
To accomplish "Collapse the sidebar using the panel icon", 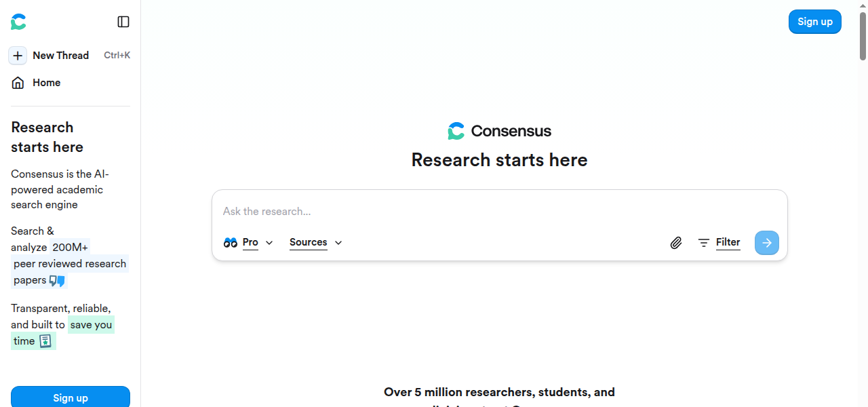I will coord(123,21).
